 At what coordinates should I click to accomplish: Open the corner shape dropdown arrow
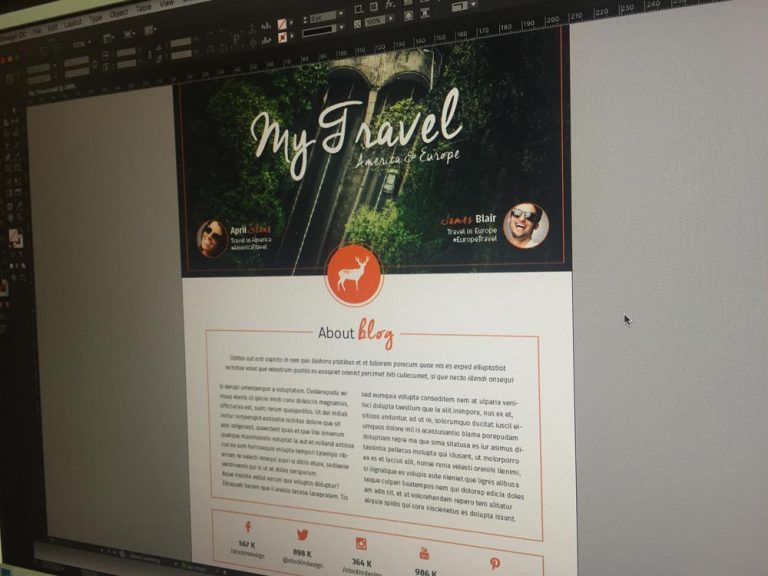(473, 4)
